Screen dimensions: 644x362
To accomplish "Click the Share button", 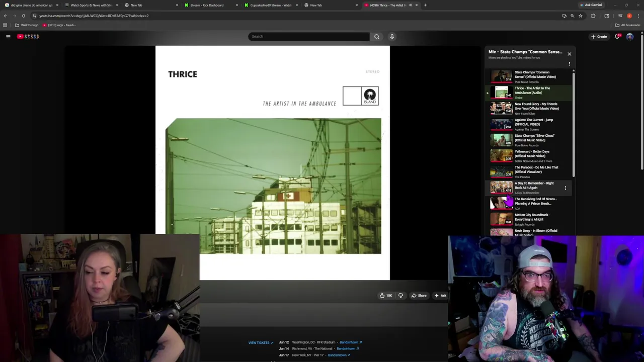I will [419, 296].
